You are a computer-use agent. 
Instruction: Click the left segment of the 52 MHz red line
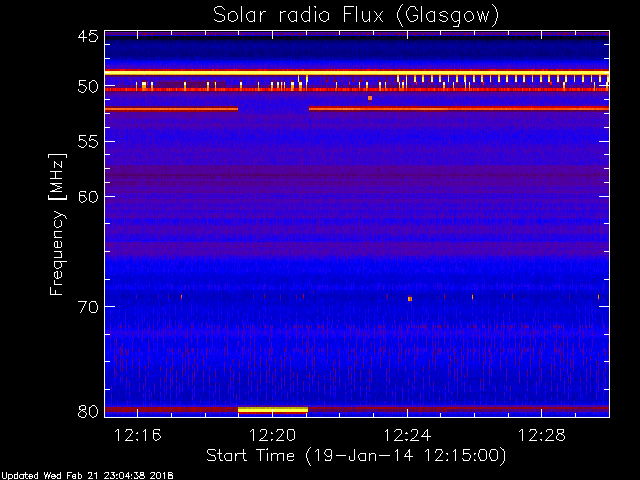click(x=171, y=109)
